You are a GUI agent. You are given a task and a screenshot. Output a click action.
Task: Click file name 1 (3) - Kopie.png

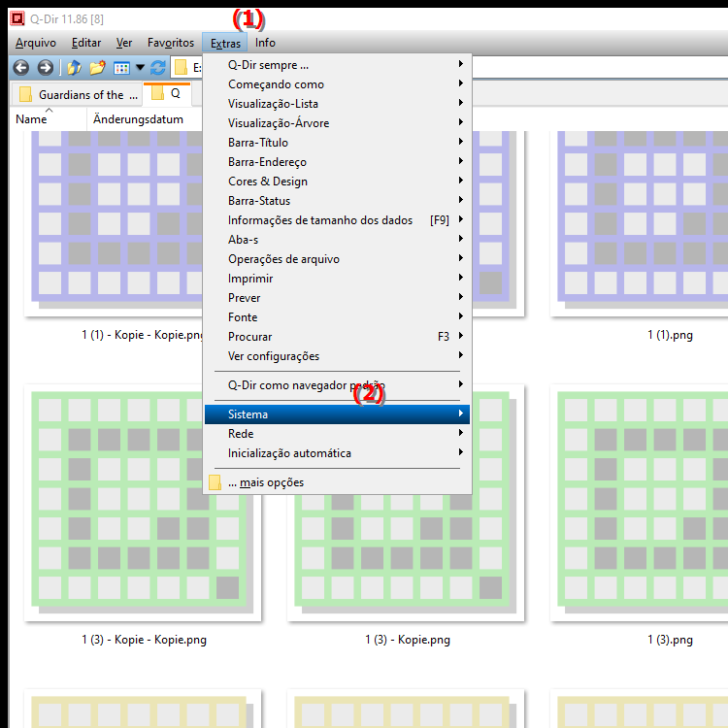(407, 640)
